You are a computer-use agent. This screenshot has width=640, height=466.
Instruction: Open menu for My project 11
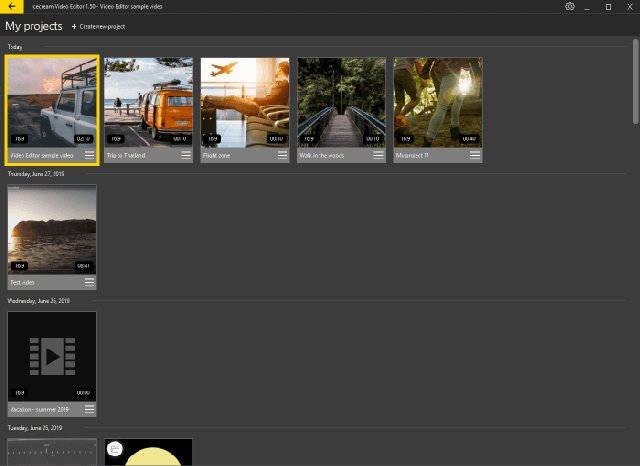pos(475,155)
